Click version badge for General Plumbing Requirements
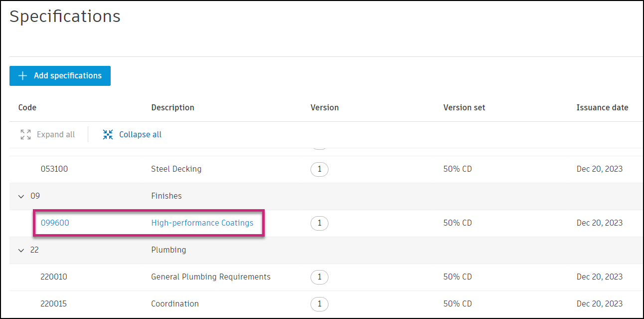Image resolution: width=644 pixels, height=319 pixels. [x=319, y=277]
